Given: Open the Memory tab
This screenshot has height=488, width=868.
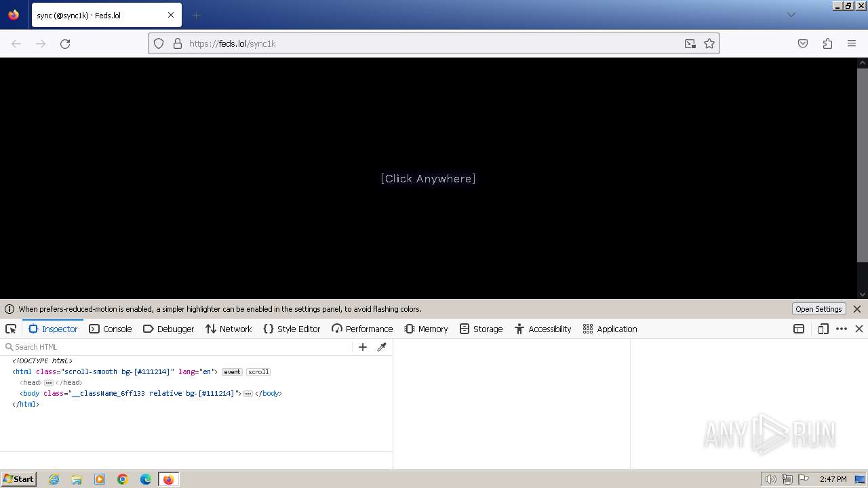Looking at the screenshot, I should 426,329.
